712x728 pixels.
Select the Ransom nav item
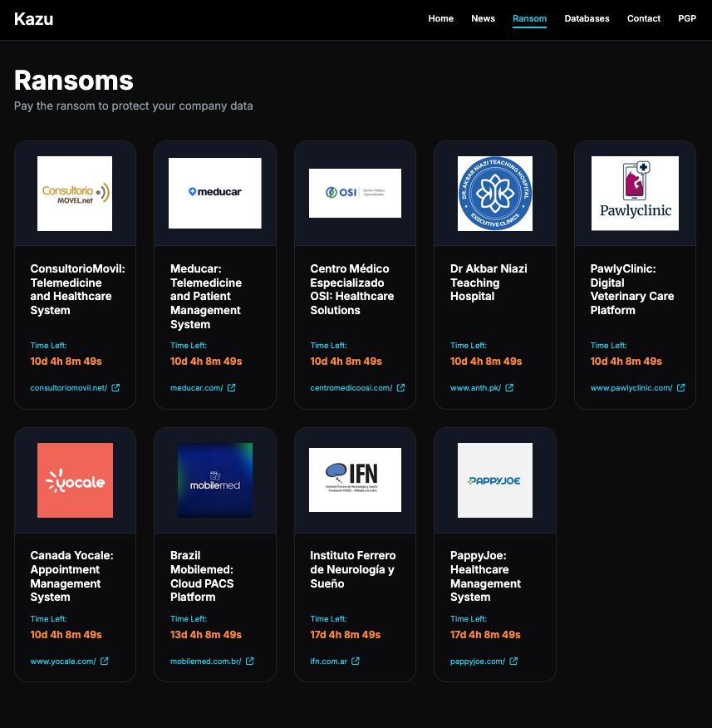(x=529, y=18)
